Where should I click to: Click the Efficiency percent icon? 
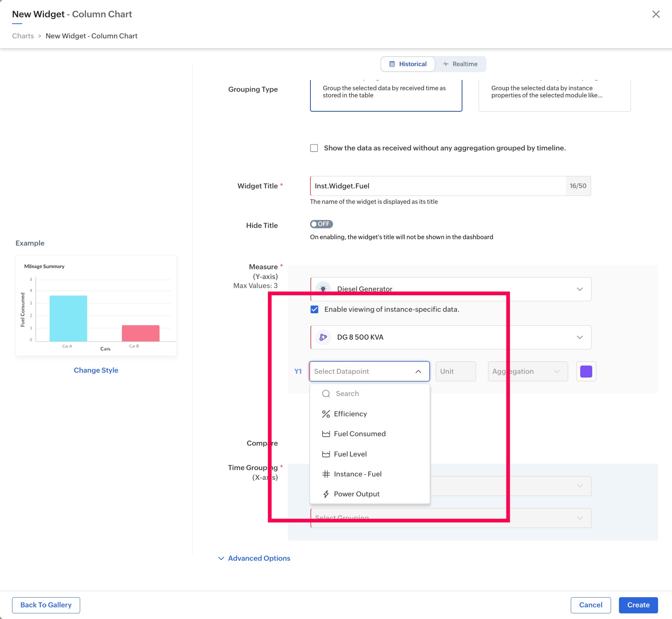coord(326,414)
